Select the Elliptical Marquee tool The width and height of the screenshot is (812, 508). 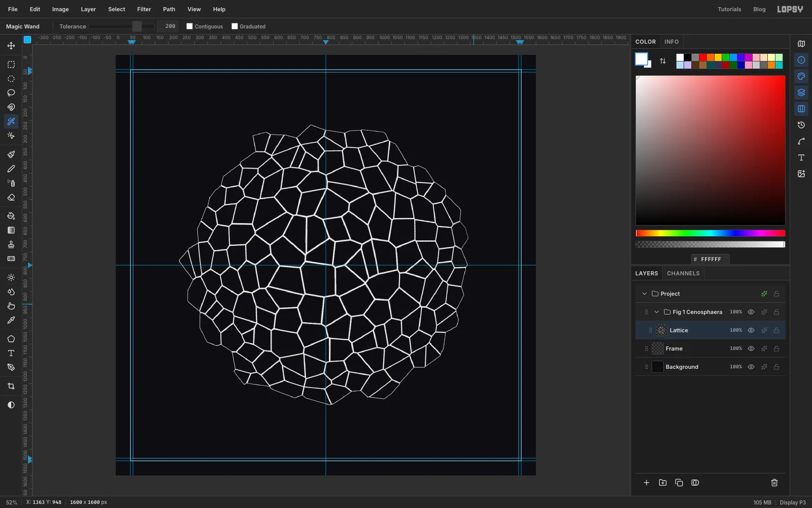tap(11, 79)
